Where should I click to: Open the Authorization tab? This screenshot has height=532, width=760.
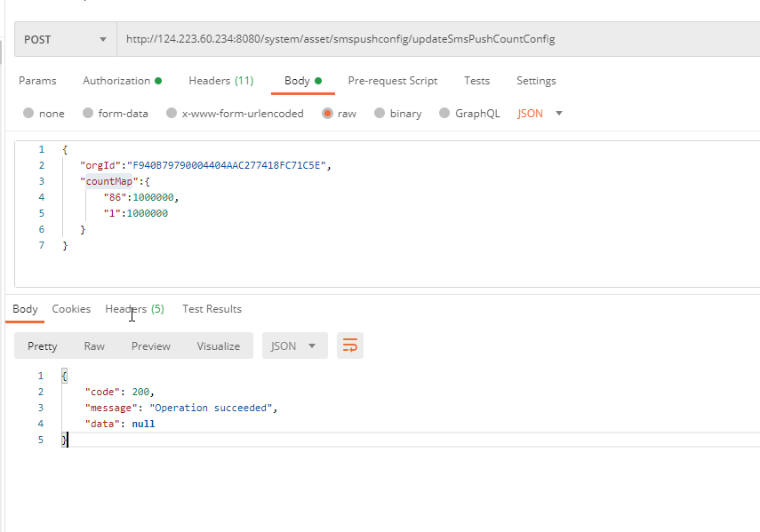[x=122, y=81]
